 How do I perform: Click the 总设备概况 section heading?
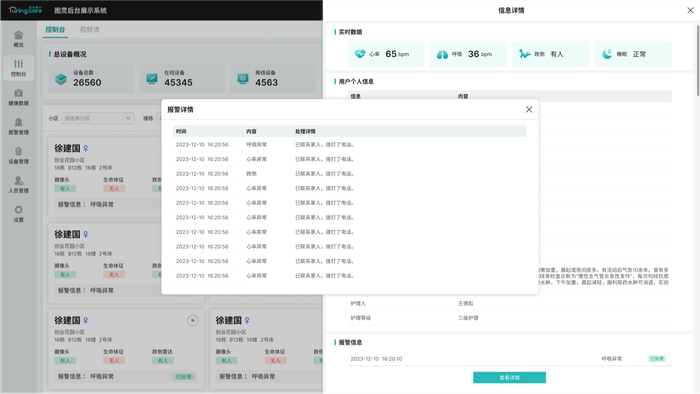[70, 54]
